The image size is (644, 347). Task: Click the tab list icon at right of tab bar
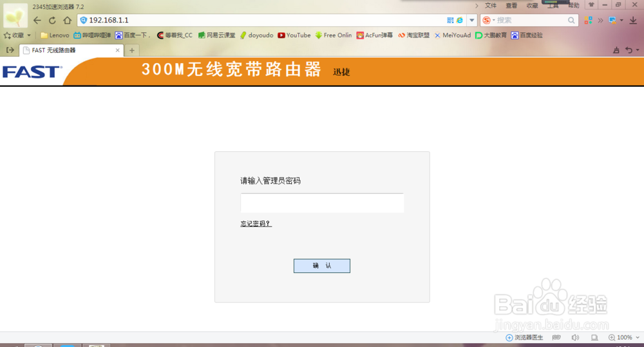click(x=616, y=50)
